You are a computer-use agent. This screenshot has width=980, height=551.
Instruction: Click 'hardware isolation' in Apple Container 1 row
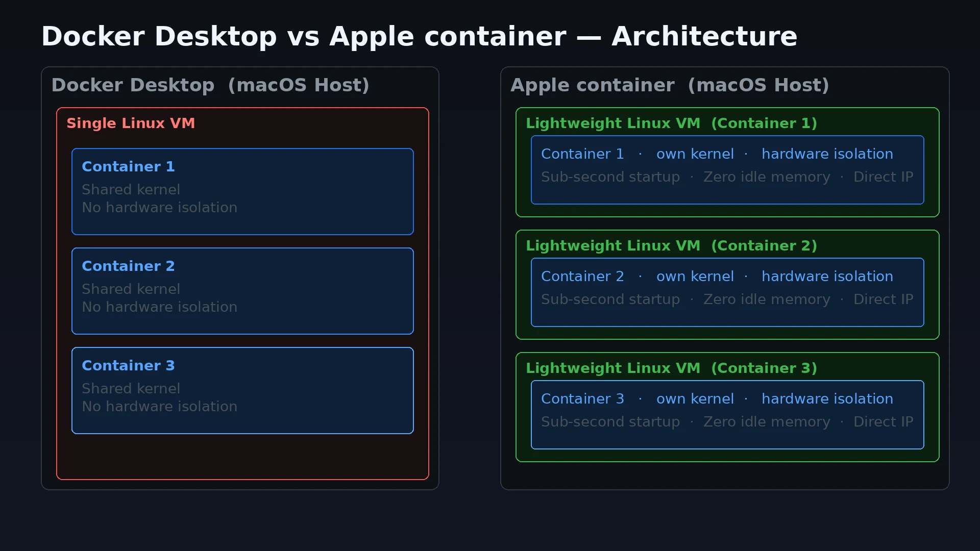[827, 154]
